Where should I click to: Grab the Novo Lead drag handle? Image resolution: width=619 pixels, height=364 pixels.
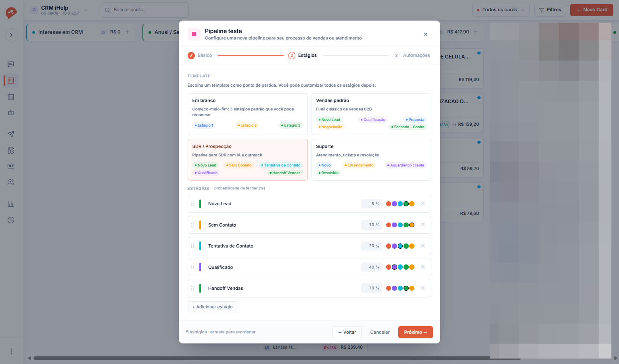[x=193, y=204]
